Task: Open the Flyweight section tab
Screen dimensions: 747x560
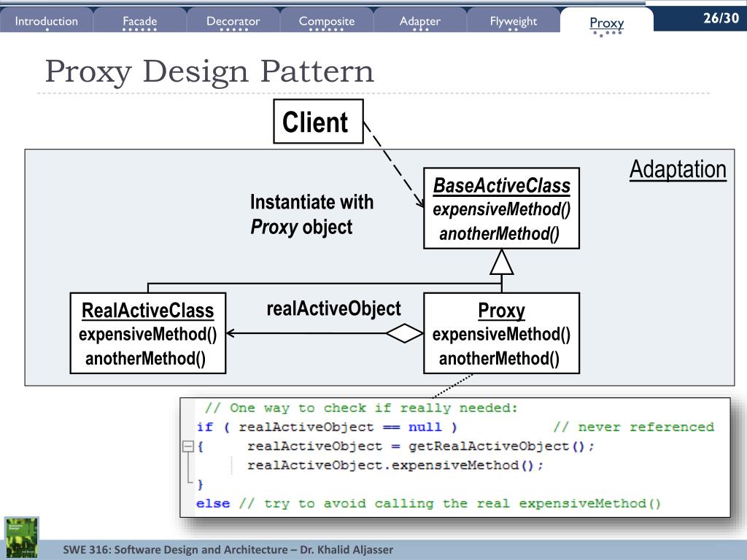Action: (x=513, y=21)
